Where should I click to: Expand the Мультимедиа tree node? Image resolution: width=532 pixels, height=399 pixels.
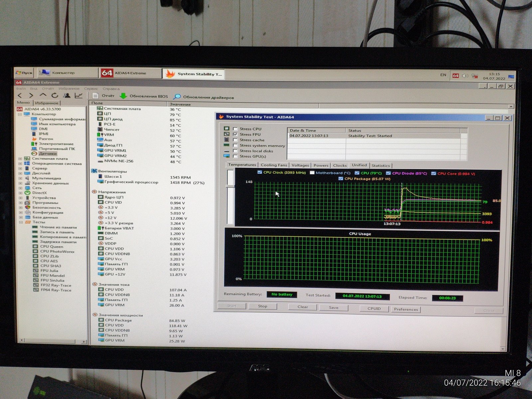(x=20, y=178)
